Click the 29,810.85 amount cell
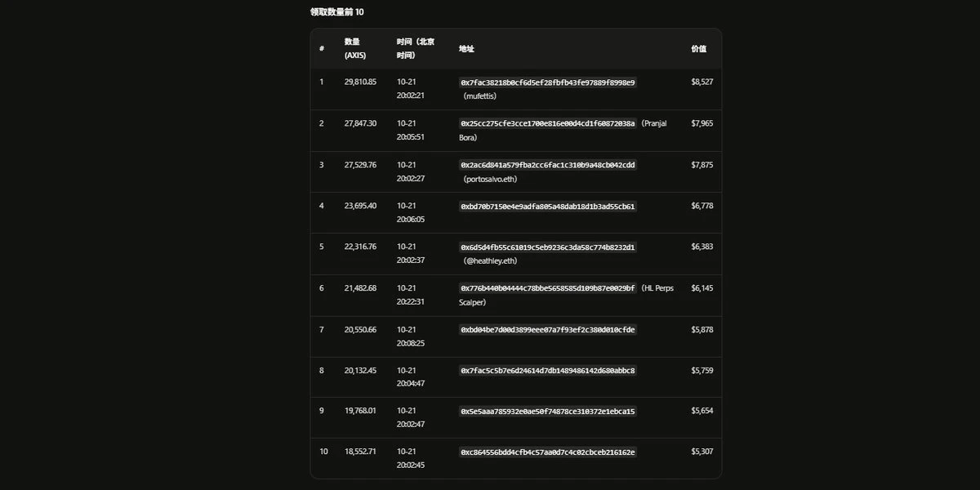Image resolution: width=980 pixels, height=490 pixels. click(x=360, y=82)
